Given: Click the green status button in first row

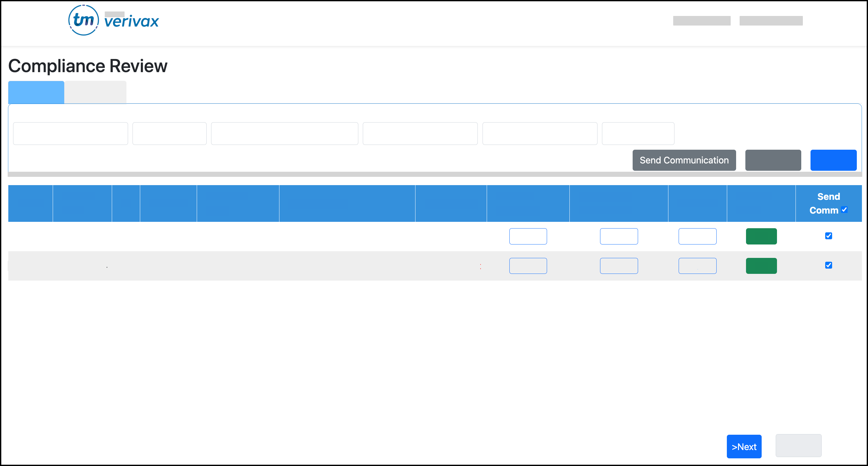Looking at the screenshot, I should [761, 236].
